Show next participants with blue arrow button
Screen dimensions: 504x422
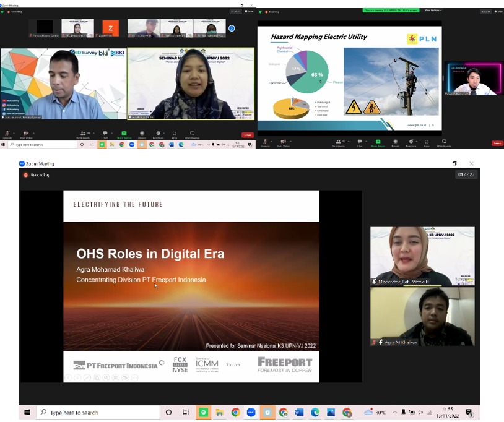[232, 28]
